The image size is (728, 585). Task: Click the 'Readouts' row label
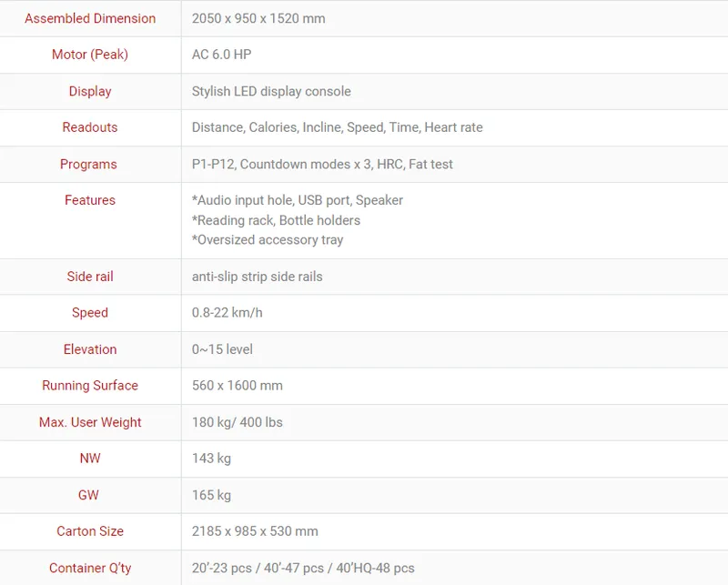point(90,127)
